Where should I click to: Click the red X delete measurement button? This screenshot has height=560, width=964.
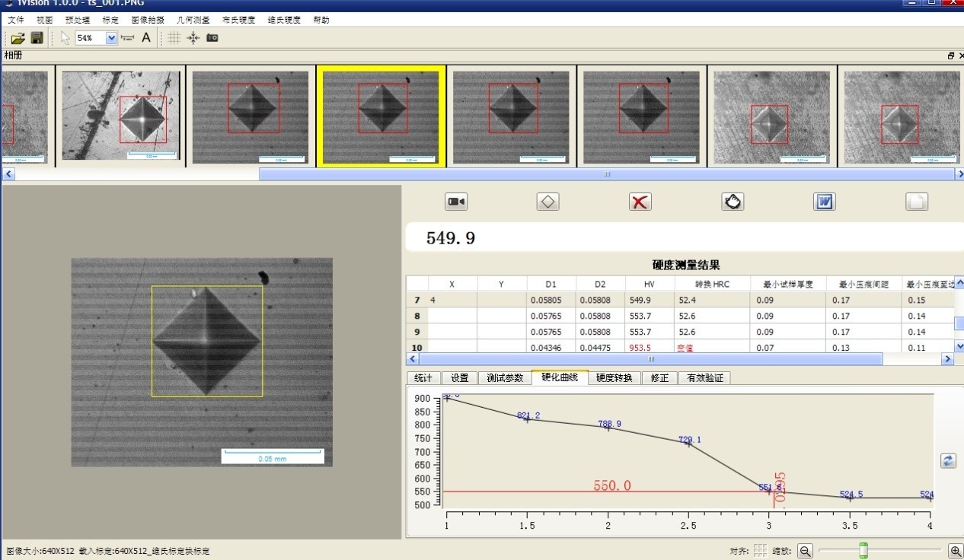[640, 202]
